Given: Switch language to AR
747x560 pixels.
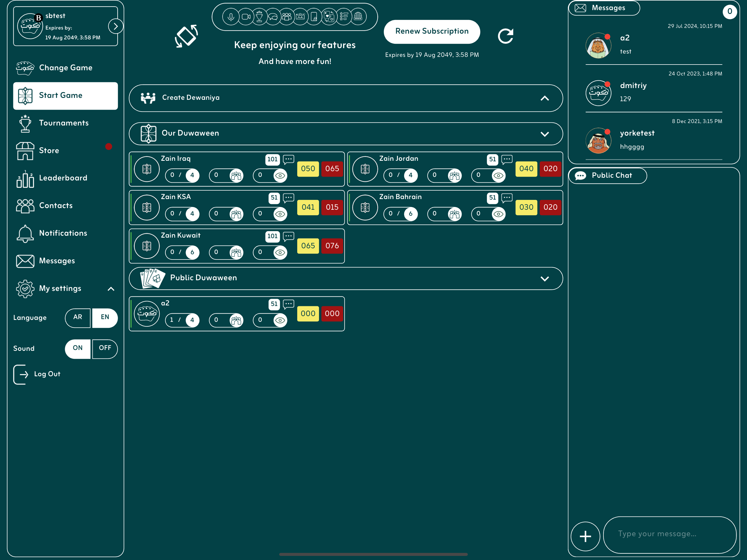Looking at the screenshot, I should coord(78,317).
